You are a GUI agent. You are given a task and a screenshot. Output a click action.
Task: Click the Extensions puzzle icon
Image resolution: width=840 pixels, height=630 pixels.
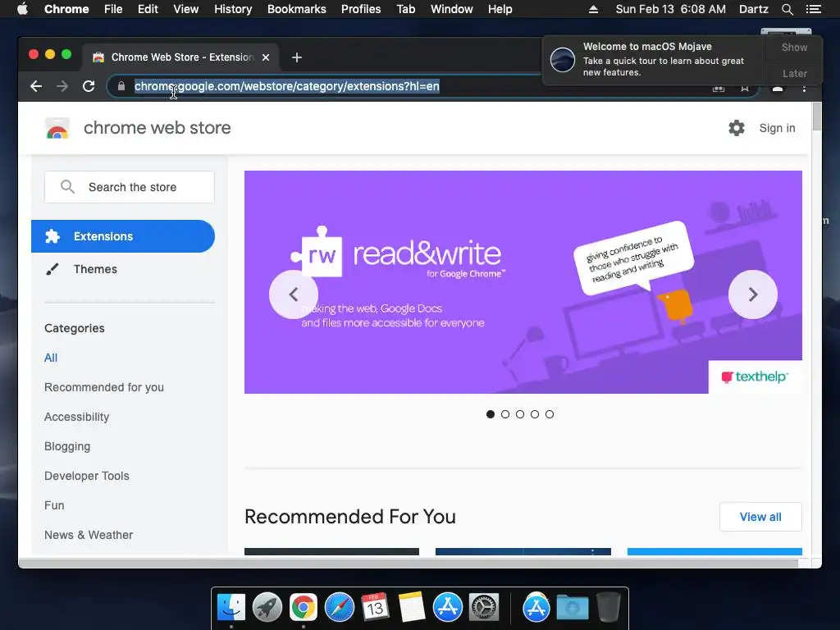52,236
